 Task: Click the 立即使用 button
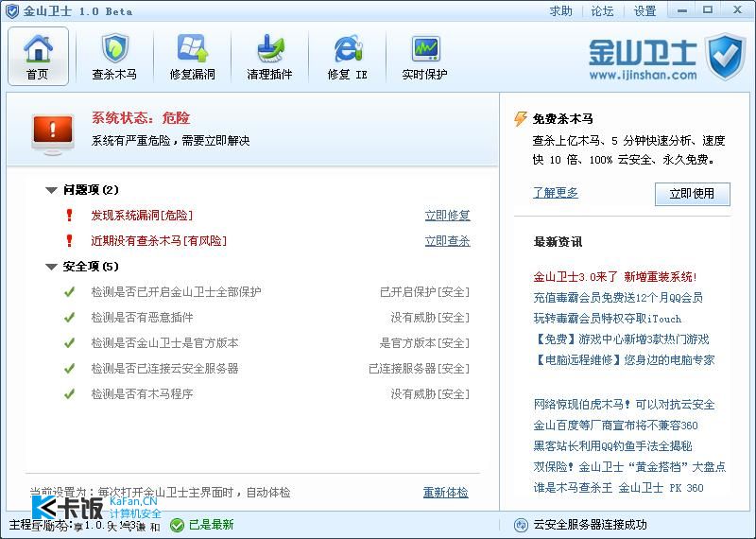click(x=693, y=194)
